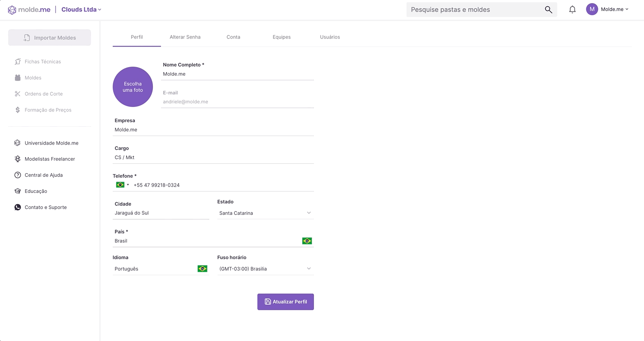Viewport: 644px width, 341px height.
Task: Open the Molde.me user account menu
Action: 608,9
